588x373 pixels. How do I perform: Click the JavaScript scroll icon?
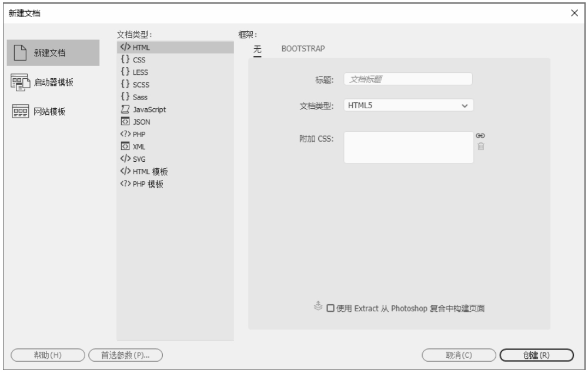point(125,109)
